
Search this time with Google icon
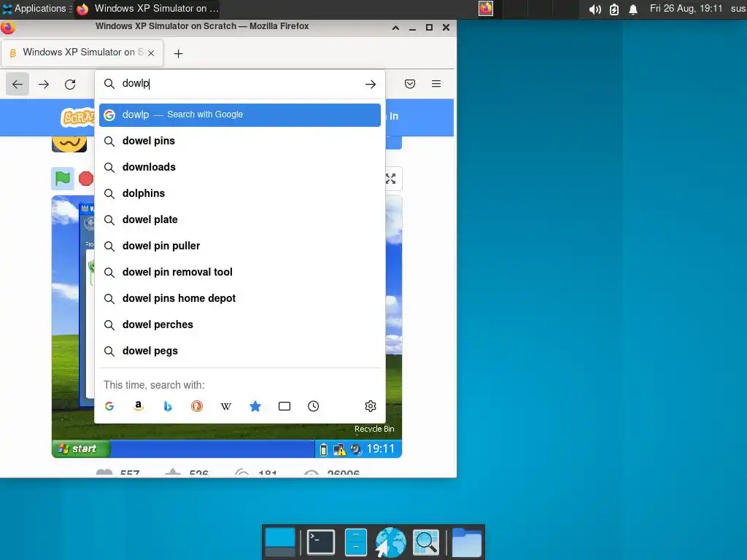[109, 406]
